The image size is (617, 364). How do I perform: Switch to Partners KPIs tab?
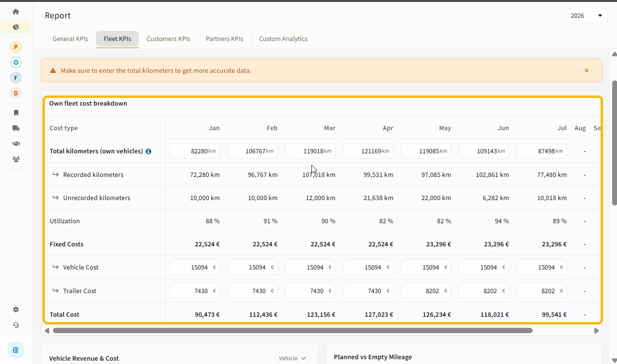click(225, 39)
